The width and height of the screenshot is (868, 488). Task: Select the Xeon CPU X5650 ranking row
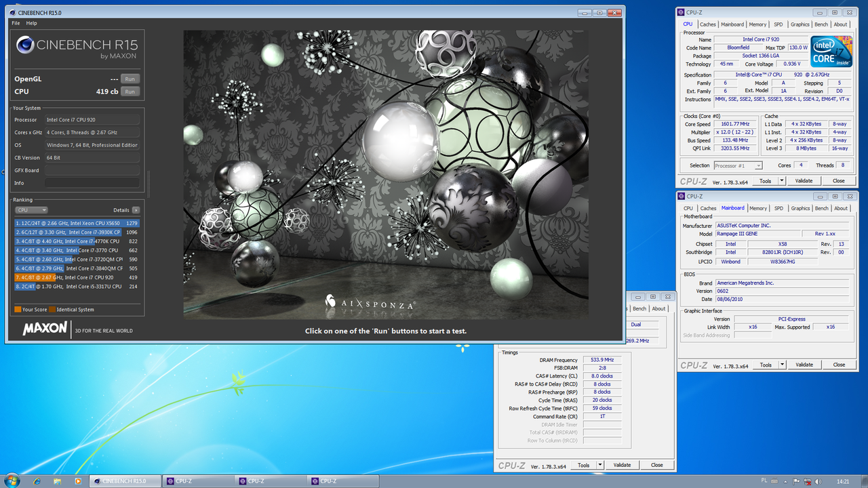pyautogui.click(x=77, y=223)
